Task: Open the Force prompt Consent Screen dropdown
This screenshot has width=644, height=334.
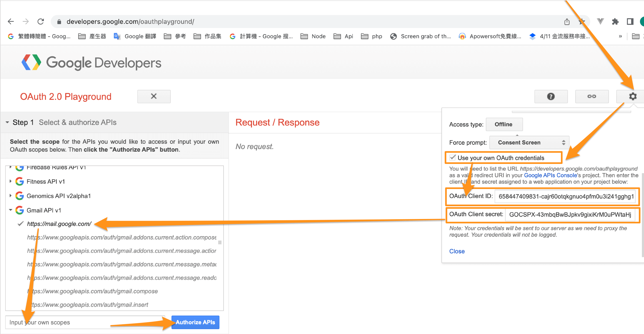Action: pyautogui.click(x=529, y=143)
